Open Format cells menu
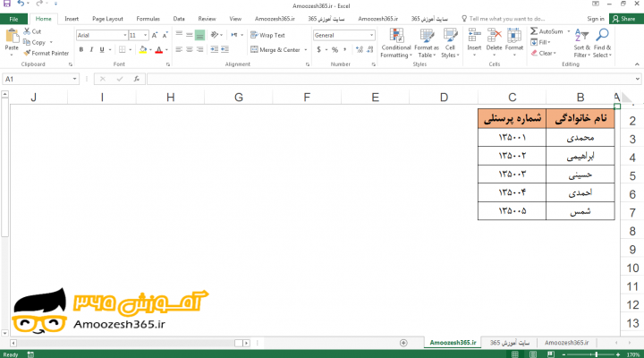 (514, 41)
